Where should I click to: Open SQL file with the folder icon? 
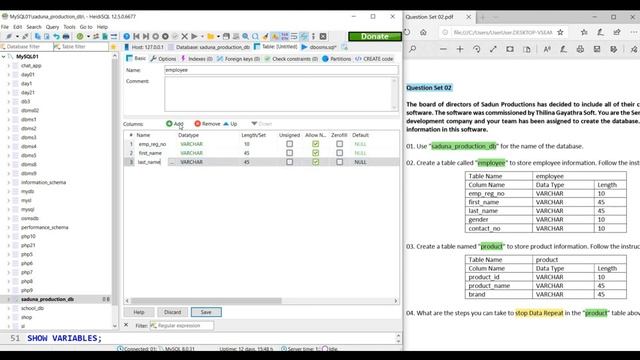(x=211, y=36)
